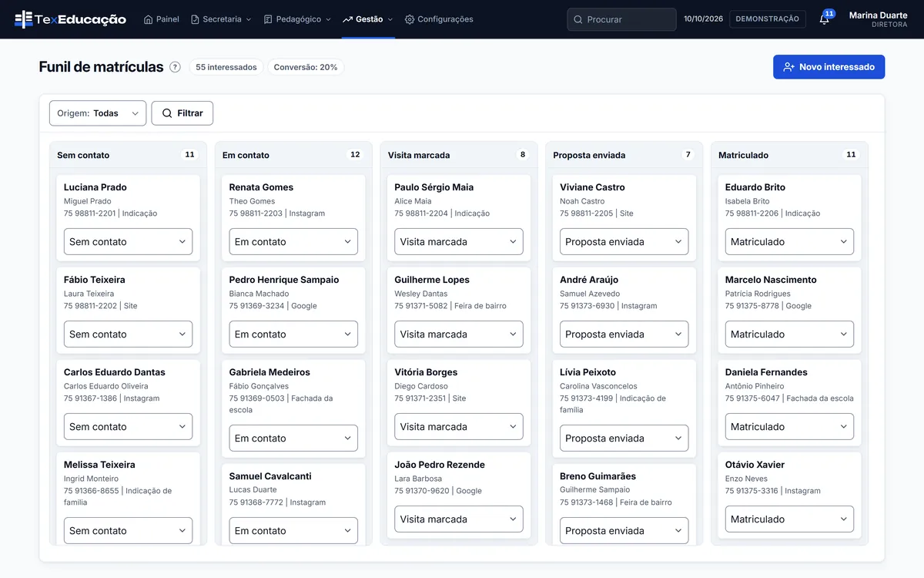Open the Origem dropdown

98,113
